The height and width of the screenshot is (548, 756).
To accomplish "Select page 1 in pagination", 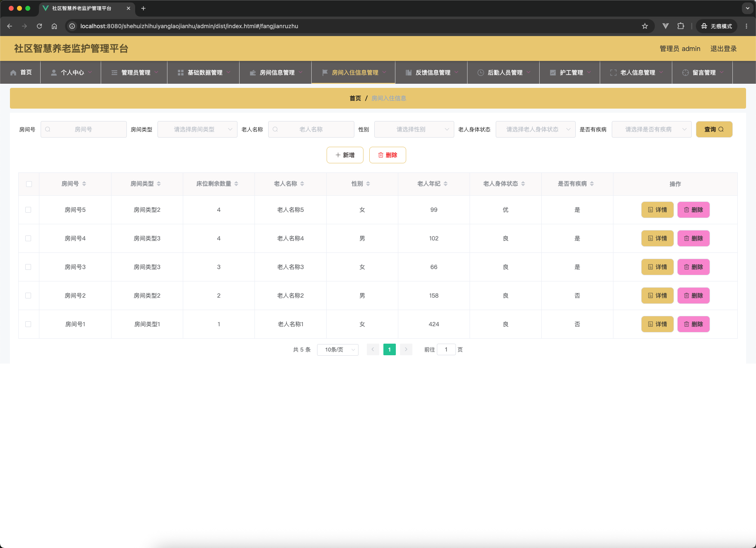I will point(390,349).
